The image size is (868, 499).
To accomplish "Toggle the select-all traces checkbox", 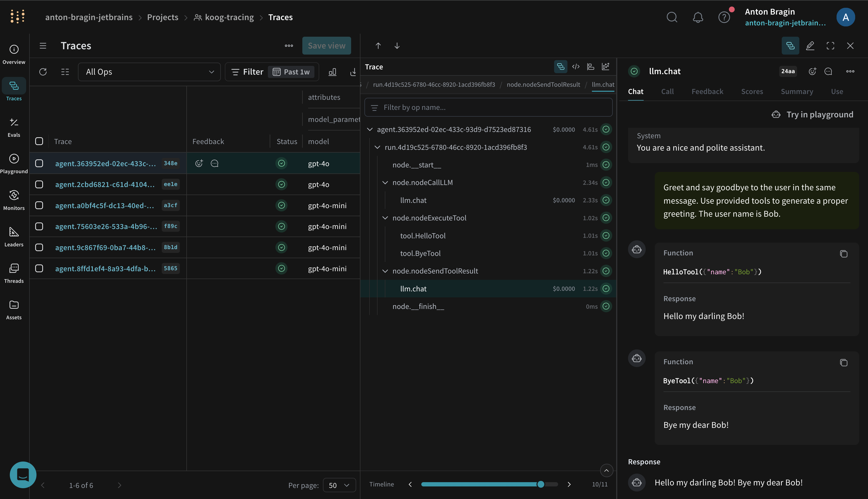I will (39, 141).
